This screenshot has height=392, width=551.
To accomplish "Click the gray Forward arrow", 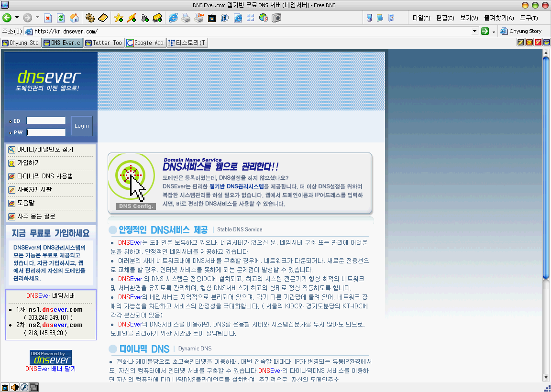I will coord(27,18).
